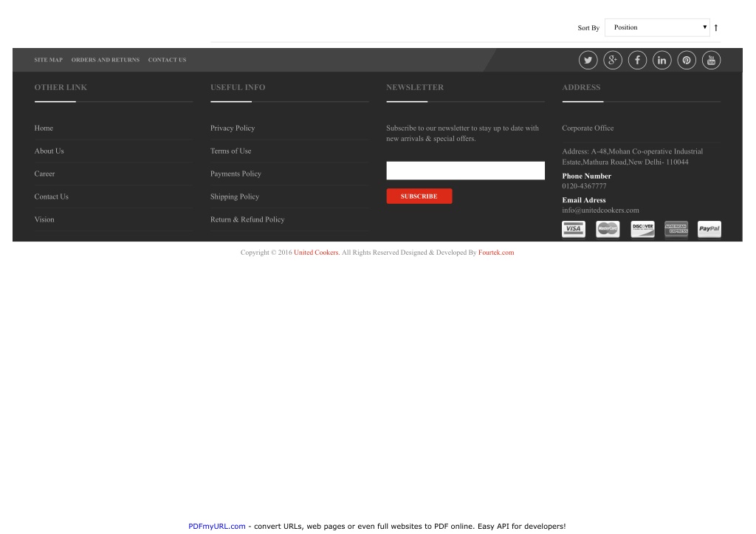Click the Mohan Co-operative Industrial address text
This screenshot has width=756, height=534.
632,157
